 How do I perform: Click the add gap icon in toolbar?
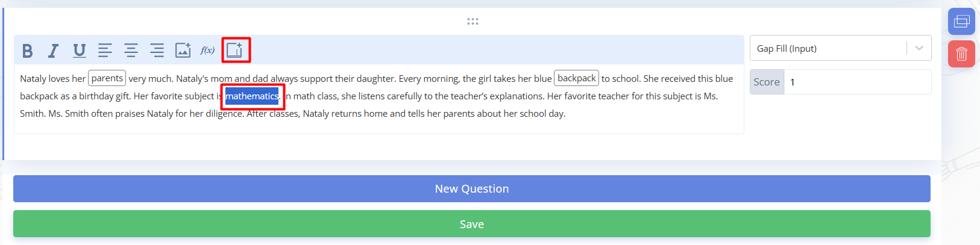235,50
